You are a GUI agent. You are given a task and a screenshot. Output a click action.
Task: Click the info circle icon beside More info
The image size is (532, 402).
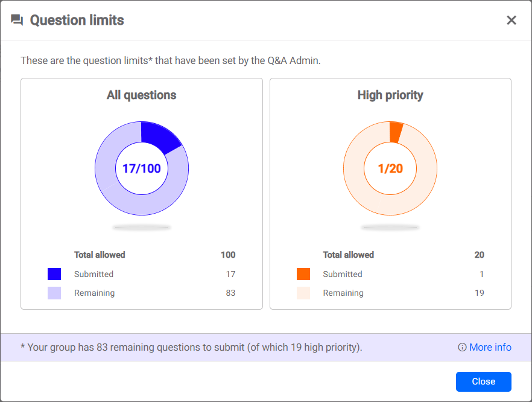pyautogui.click(x=462, y=348)
